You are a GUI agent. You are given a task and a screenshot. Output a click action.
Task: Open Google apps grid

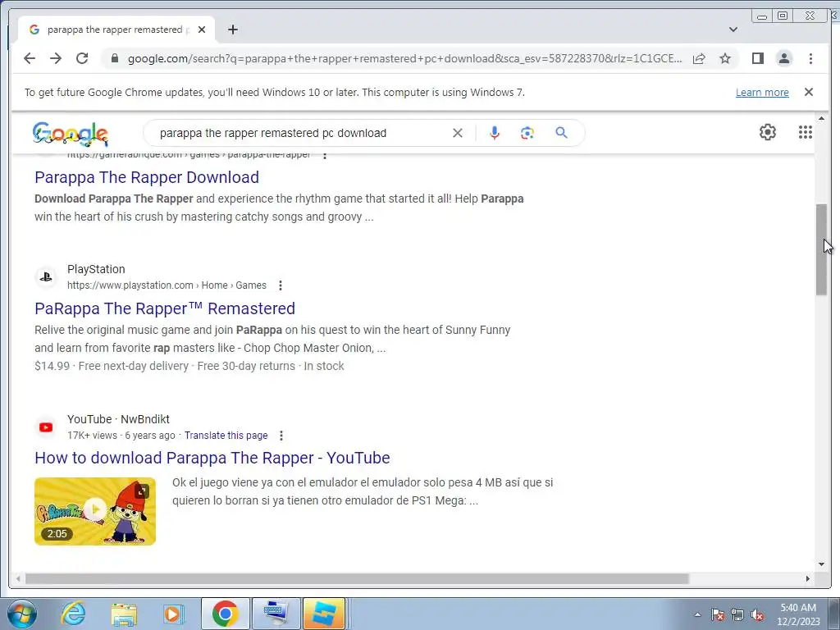(806, 132)
